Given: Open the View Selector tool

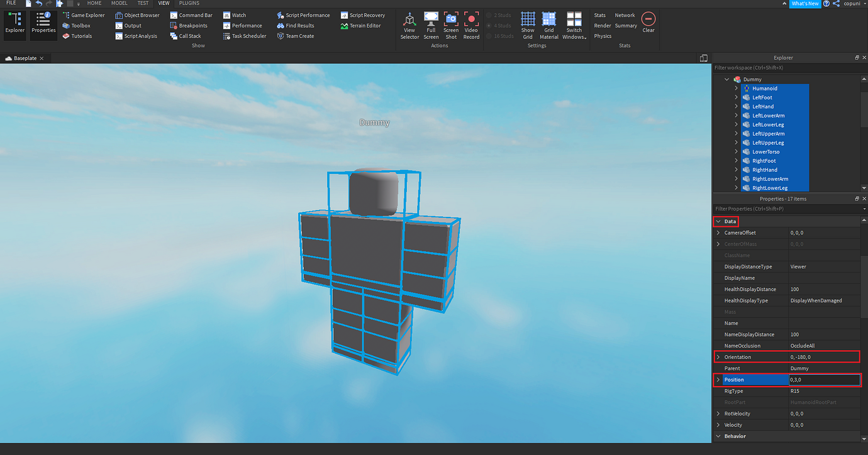Looking at the screenshot, I should (x=409, y=25).
